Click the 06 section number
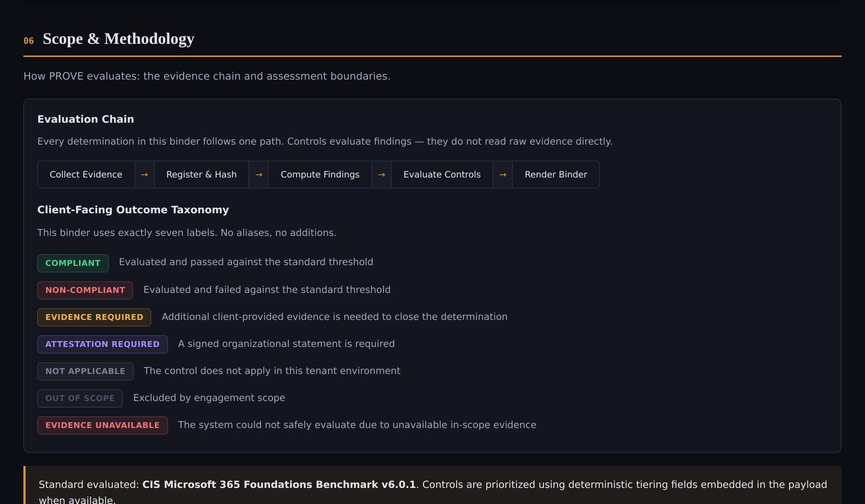 tap(28, 41)
